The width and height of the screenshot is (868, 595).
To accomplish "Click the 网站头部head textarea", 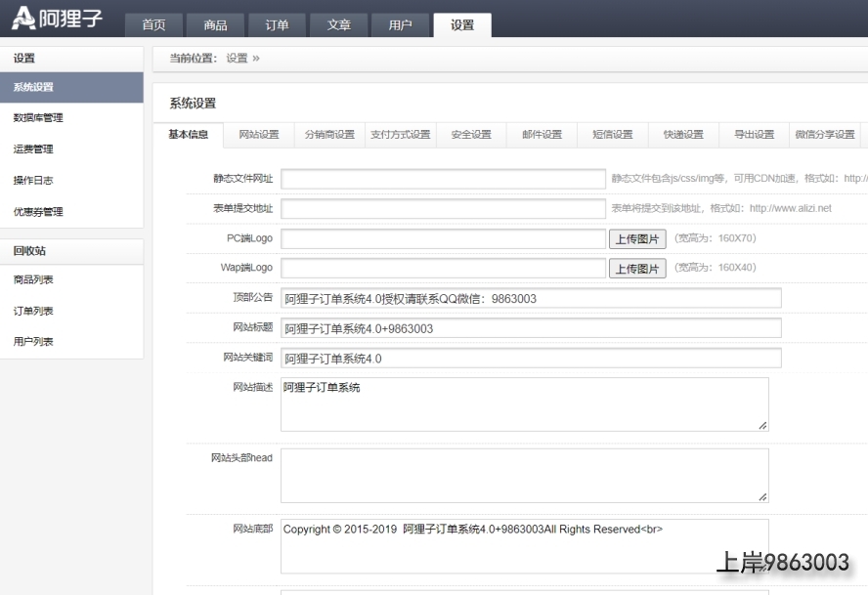I will 524,476.
